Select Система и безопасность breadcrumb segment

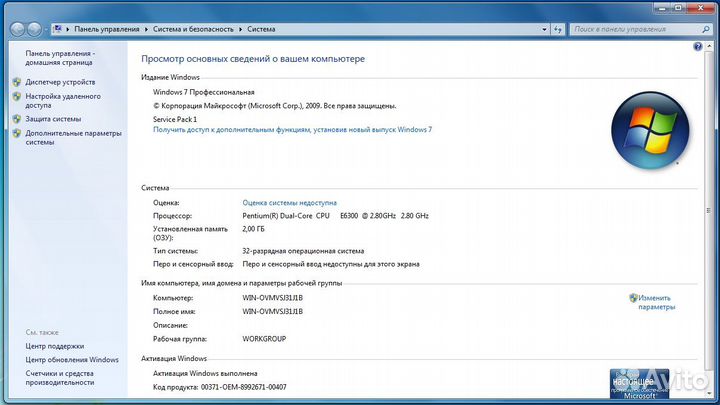193,29
